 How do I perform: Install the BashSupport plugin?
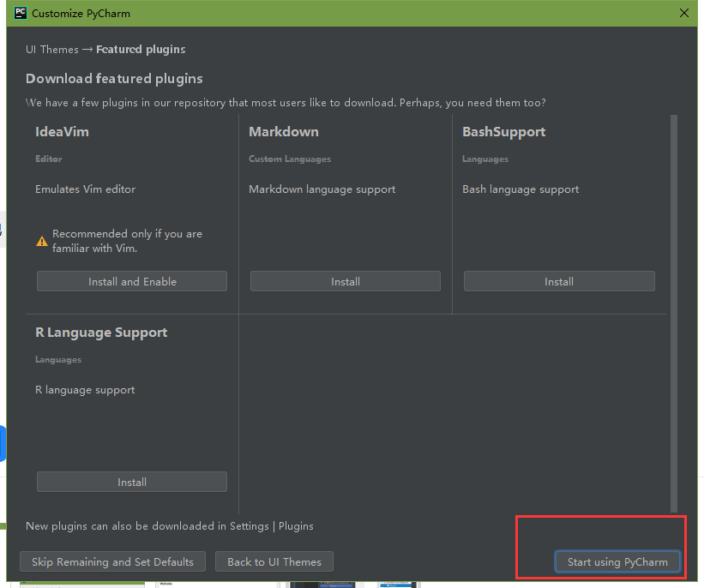[559, 281]
